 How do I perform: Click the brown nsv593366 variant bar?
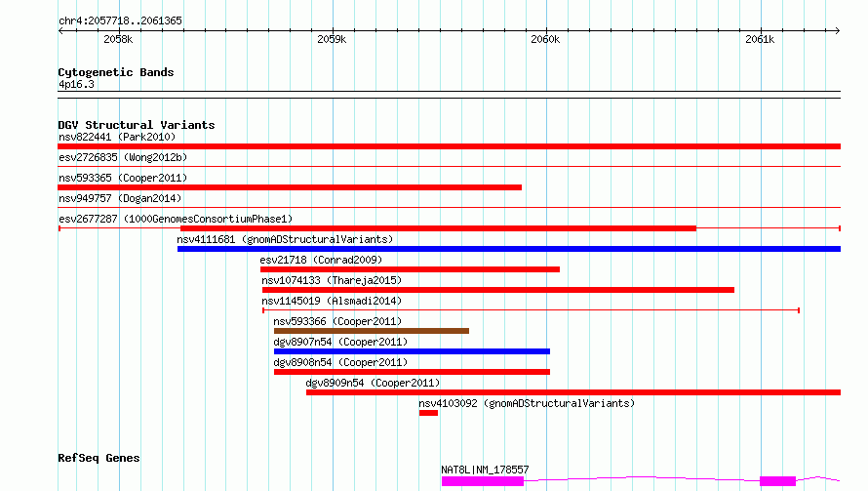click(372, 331)
